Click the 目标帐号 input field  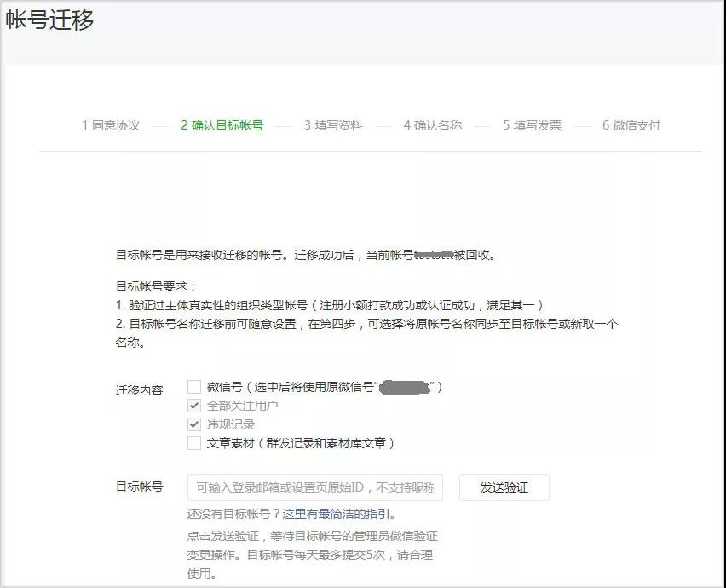(x=314, y=487)
